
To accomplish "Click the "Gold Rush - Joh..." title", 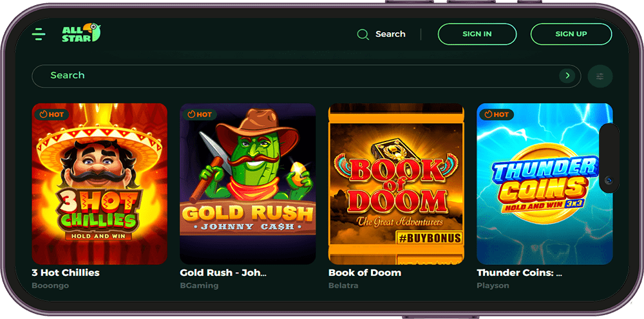I will coord(223,273).
